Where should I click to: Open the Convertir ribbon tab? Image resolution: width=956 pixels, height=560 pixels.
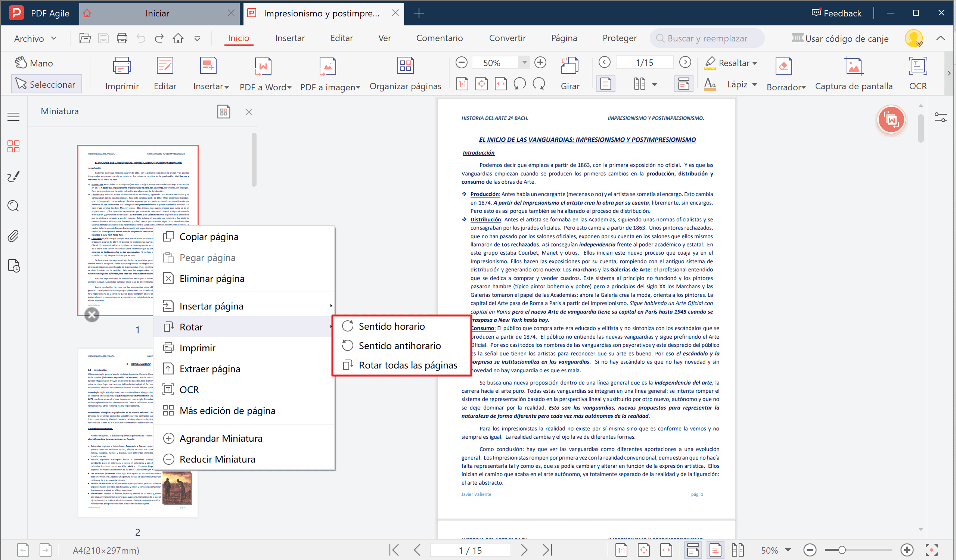[507, 38]
